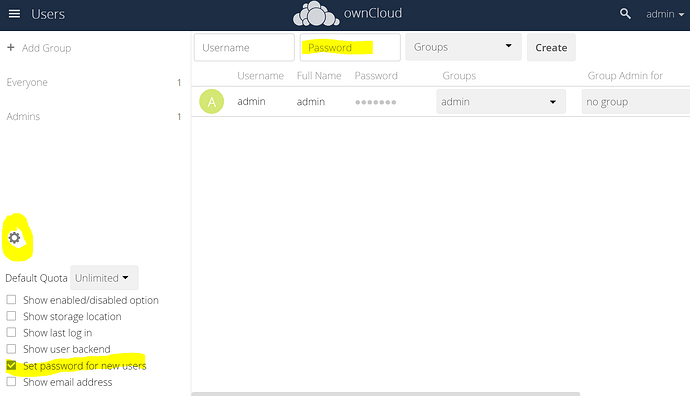Screen dimensions: 690x396
Task: Click the admin user avatar
Action: [x=212, y=102]
